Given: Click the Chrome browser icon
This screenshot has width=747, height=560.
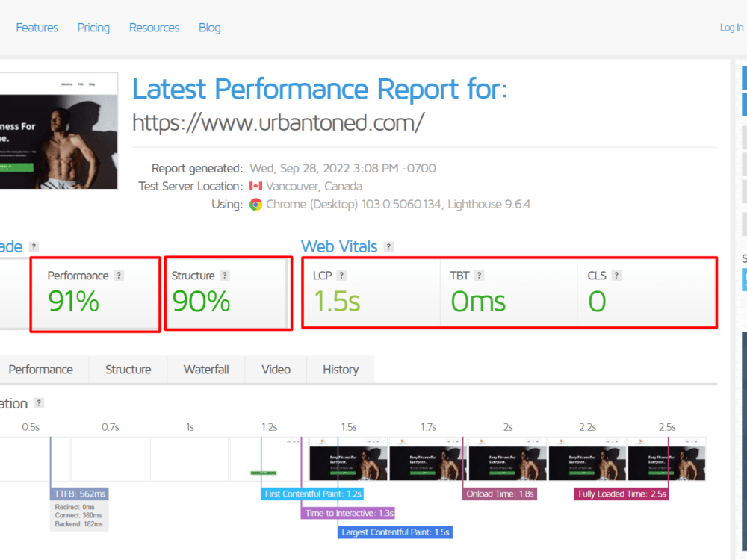Looking at the screenshot, I should coord(255,205).
